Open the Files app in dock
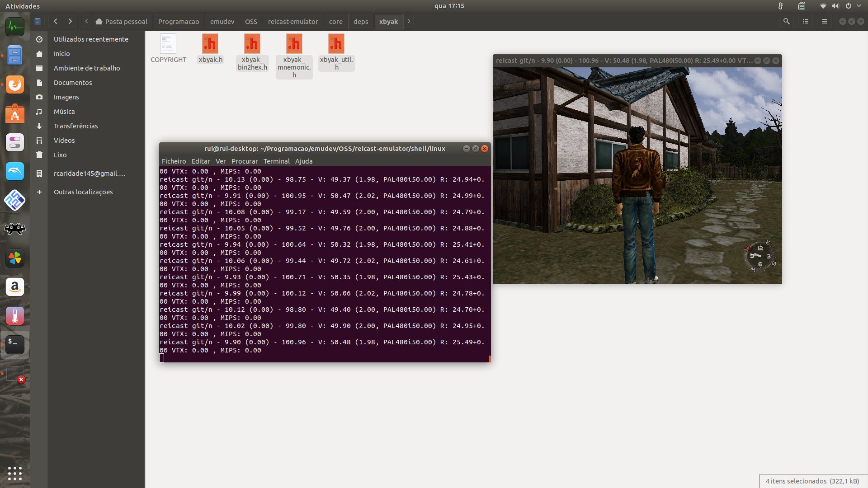This screenshot has width=868, height=488. click(x=15, y=55)
